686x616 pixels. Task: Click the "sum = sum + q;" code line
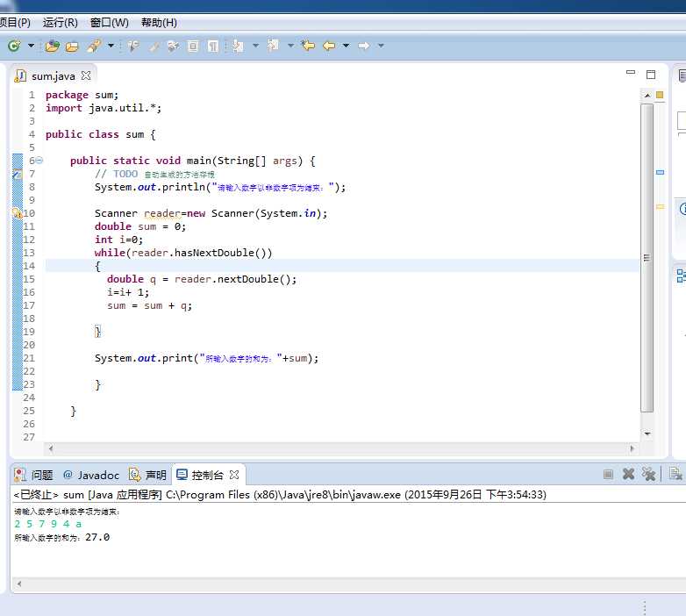click(x=150, y=305)
